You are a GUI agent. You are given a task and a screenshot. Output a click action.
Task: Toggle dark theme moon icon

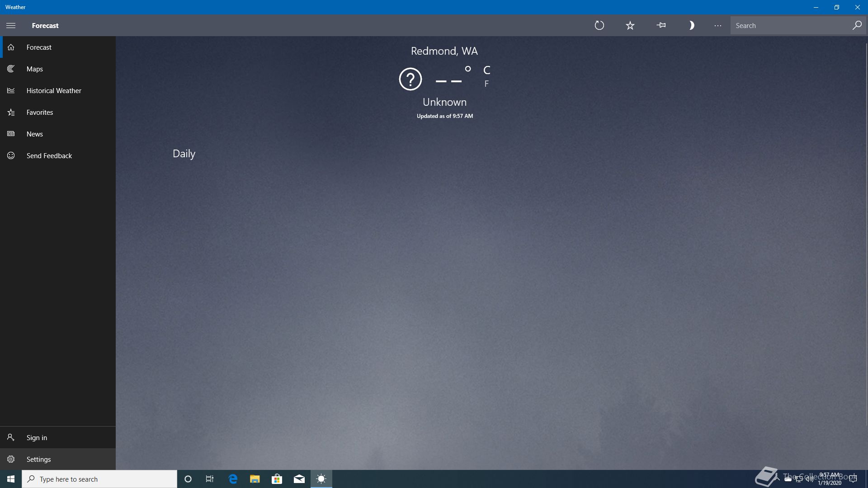[691, 26]
